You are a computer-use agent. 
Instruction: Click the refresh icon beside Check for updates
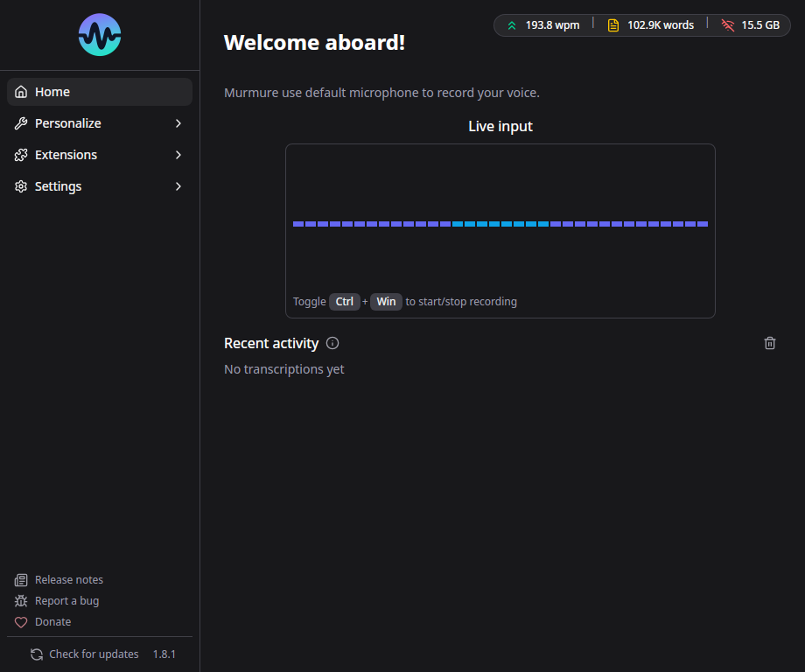[37, 654]
